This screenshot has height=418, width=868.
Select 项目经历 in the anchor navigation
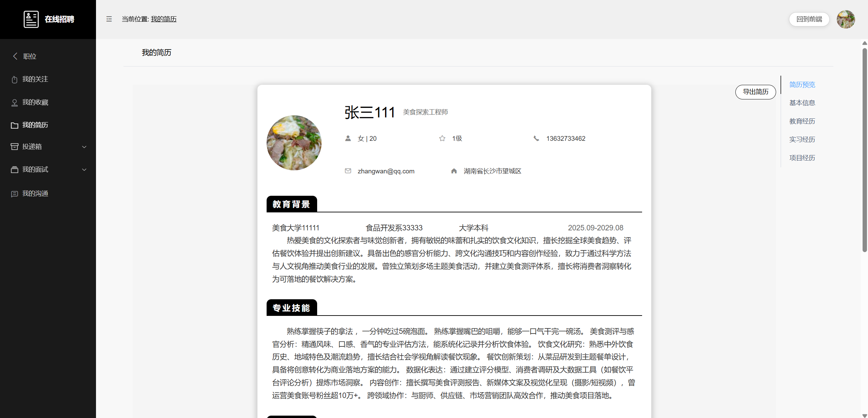[802, 158]
